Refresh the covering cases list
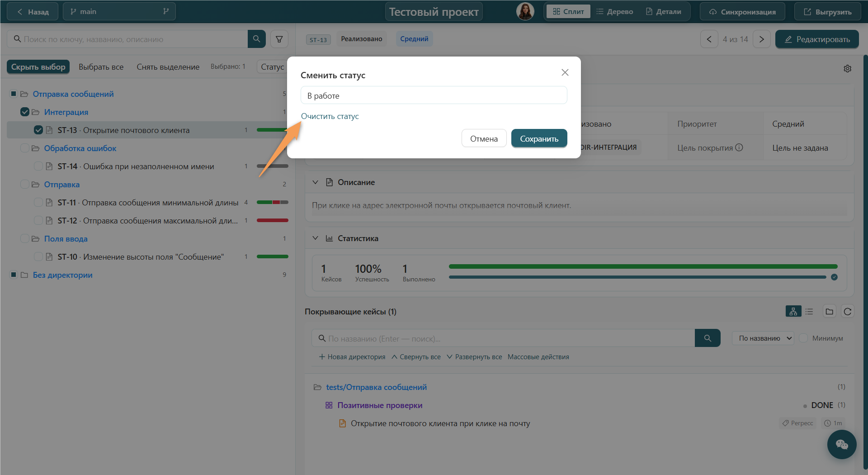Screen dimensions: 868x475 847,311
